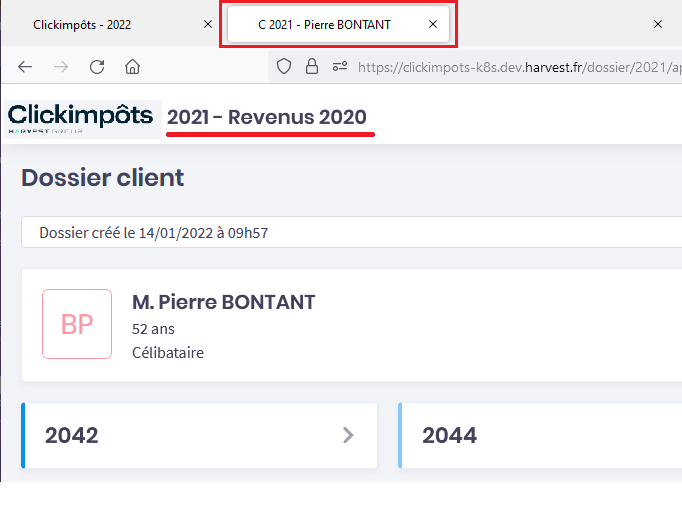Viewport: 682px width, 513px height.
Task: Expand the 2042 form chevron
Action: 348,435
